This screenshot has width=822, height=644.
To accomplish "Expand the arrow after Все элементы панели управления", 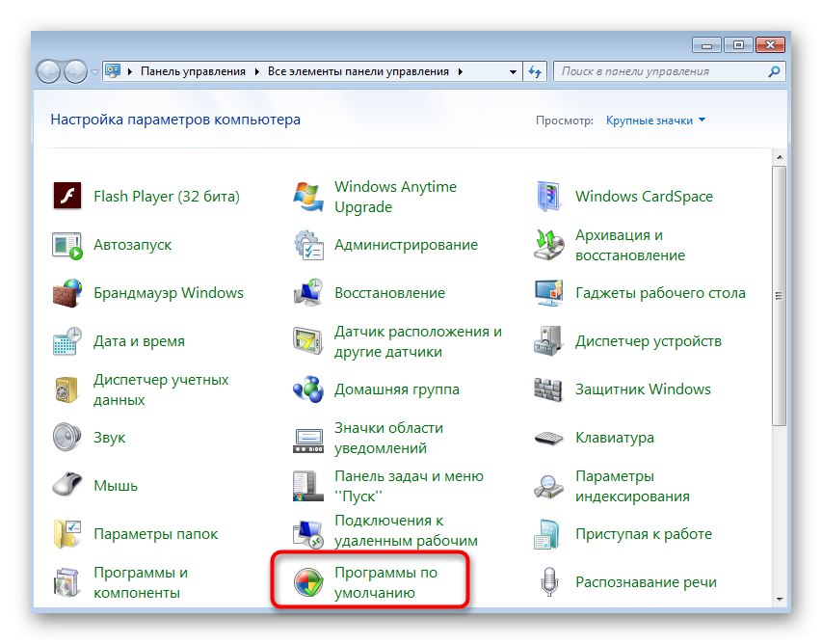I will click(x=461, y=72).
